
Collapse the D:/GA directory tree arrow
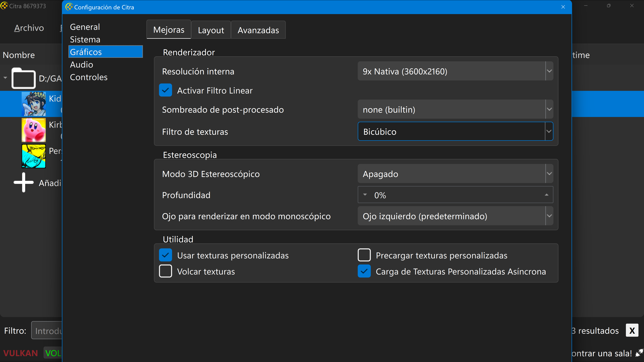tap(5, 78)
